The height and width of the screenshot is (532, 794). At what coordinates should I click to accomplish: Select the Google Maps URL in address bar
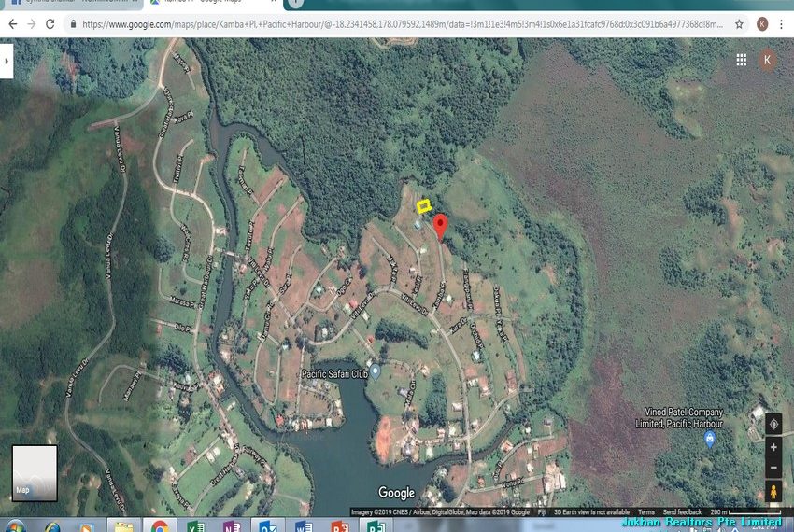(x=402, y=23)
